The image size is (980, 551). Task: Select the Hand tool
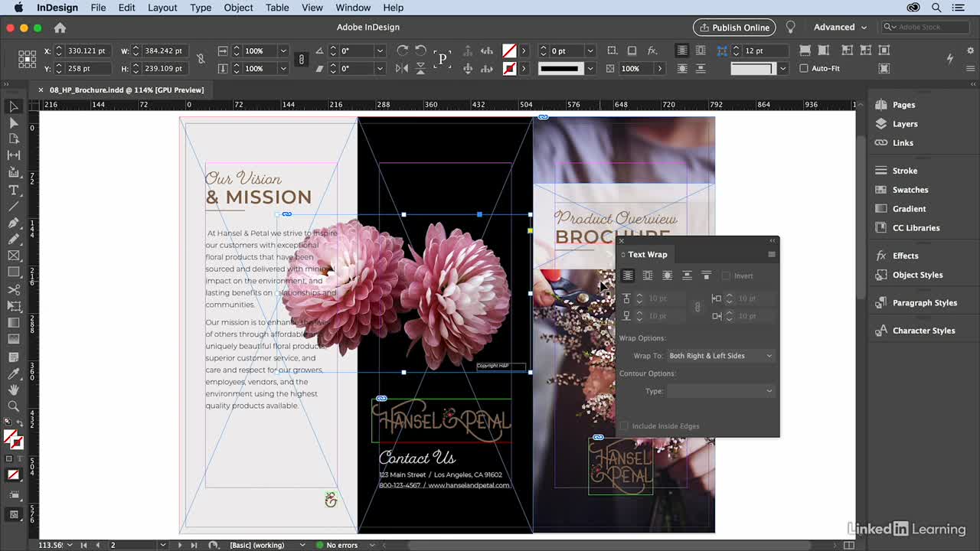14,390
